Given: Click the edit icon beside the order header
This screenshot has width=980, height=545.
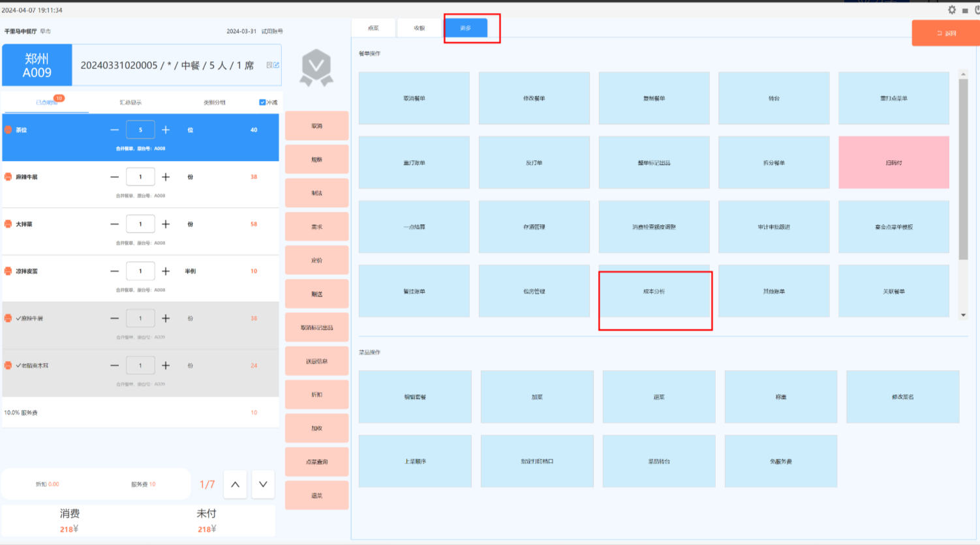Looking at the screenshot, I should pyautogui.click(x=273, y=65).
